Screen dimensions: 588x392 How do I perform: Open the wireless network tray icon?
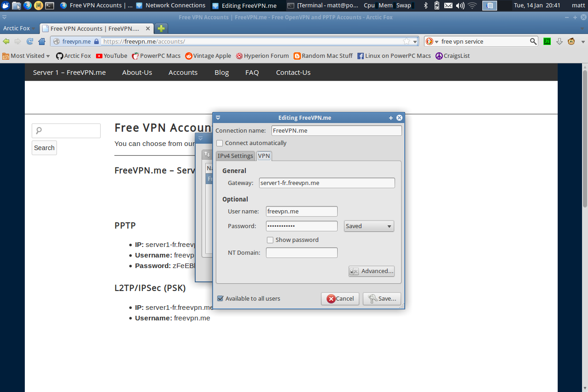(x=472, y=6)
